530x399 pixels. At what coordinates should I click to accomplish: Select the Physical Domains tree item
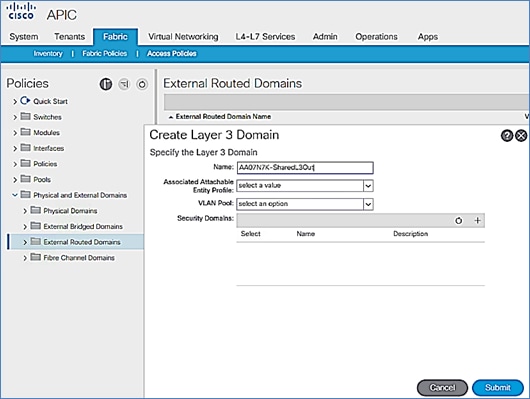click(70, 211)
